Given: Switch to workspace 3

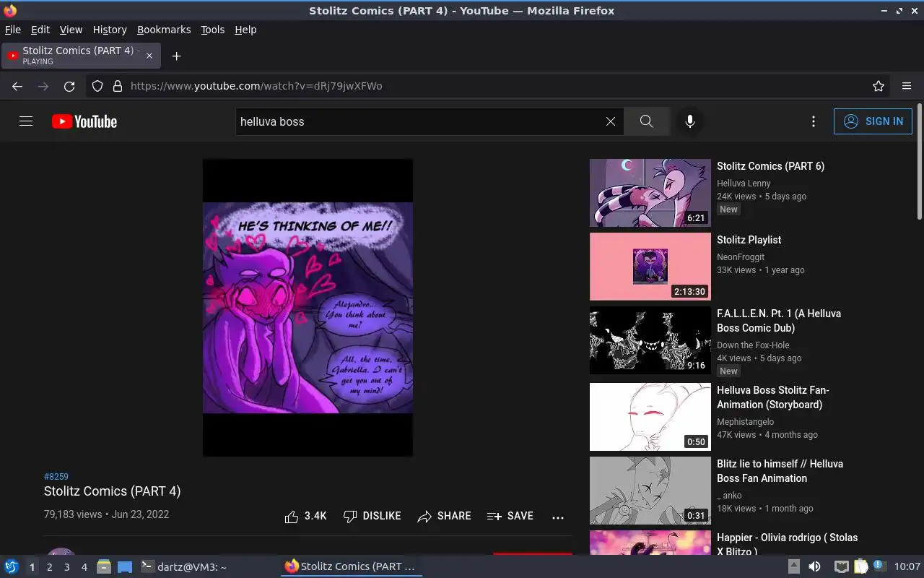Looking at the screenshot, I should click(66, 567).
